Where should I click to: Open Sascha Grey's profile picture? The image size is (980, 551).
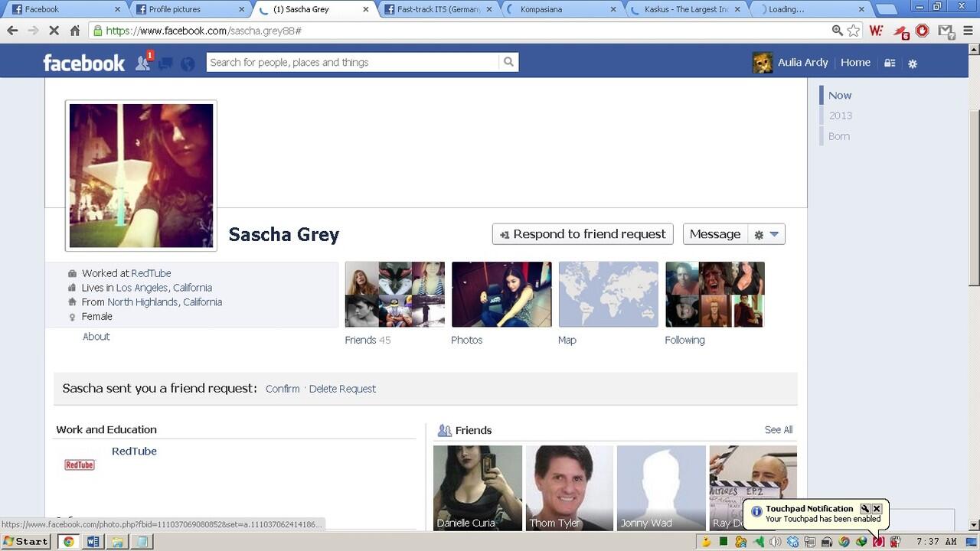click(142, 175)
